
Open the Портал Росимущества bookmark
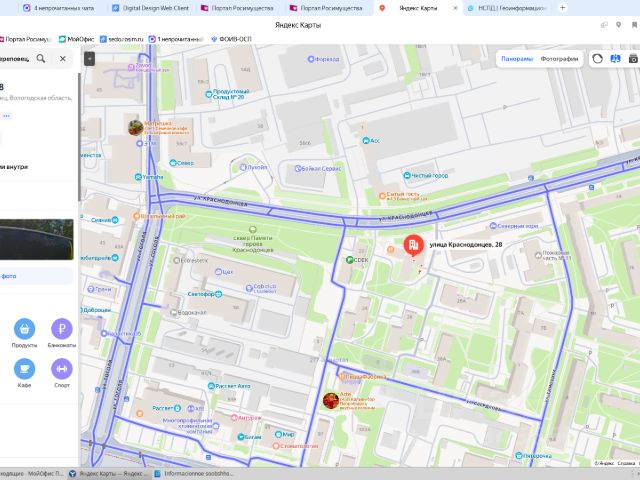click(25, 39)
